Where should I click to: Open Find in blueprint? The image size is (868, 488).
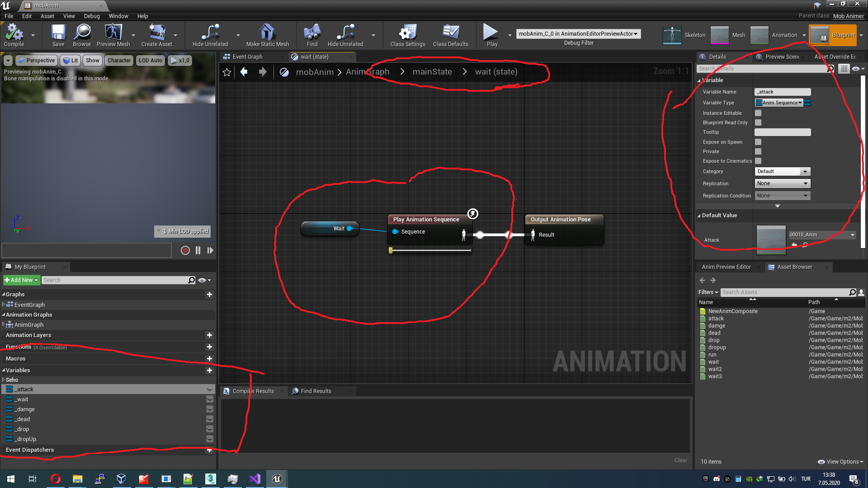pos(312,35)
